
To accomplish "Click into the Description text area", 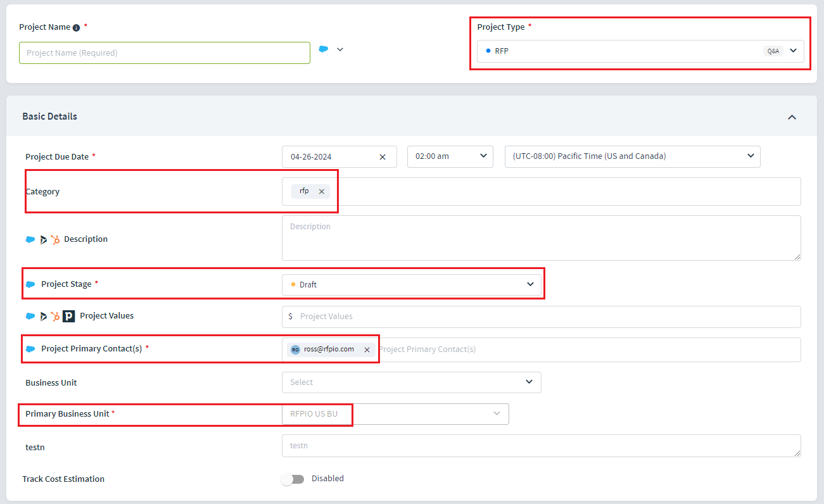I will (542, 238).
